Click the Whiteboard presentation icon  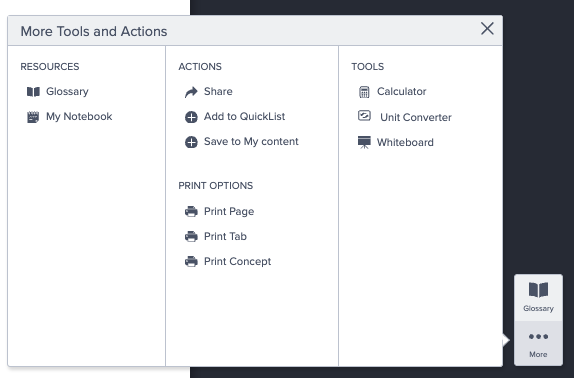click(x=364, y=142)
